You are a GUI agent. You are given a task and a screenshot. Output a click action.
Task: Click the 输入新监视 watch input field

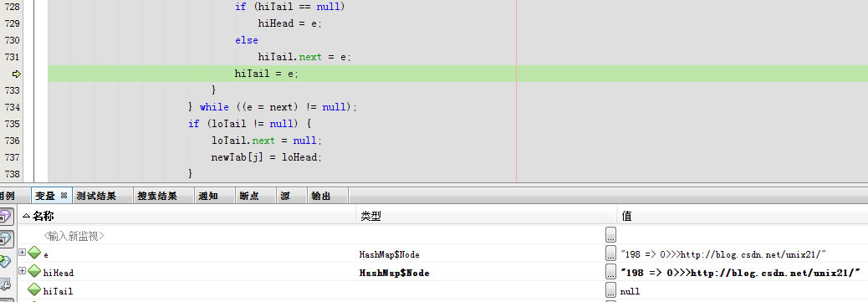tap(74, 236)
